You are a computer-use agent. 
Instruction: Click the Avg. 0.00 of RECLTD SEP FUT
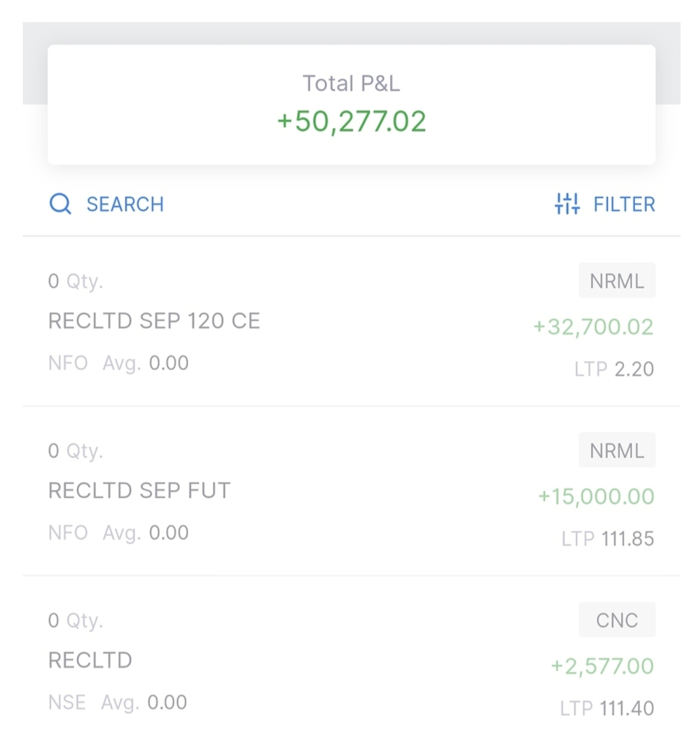[145, 533]
